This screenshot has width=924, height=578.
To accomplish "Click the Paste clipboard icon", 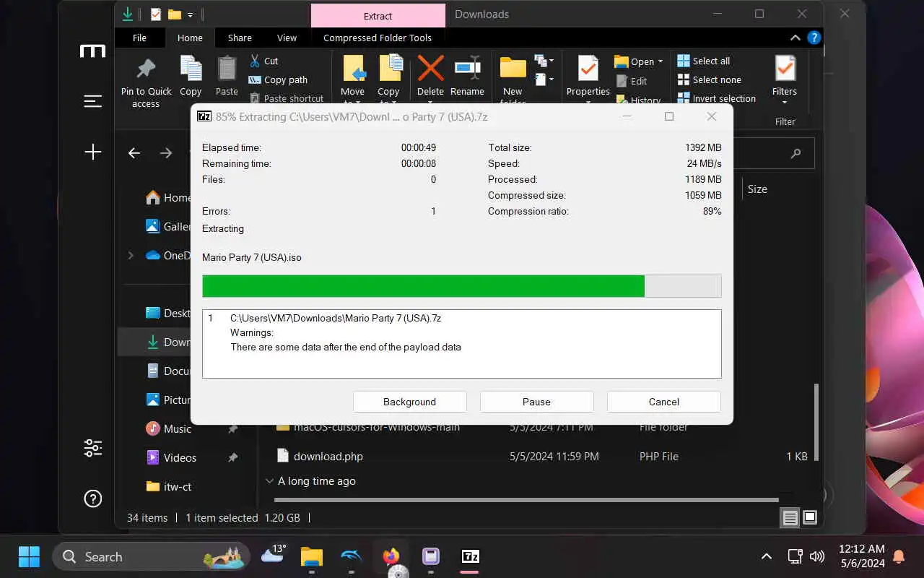I will [x=227, y=69].
